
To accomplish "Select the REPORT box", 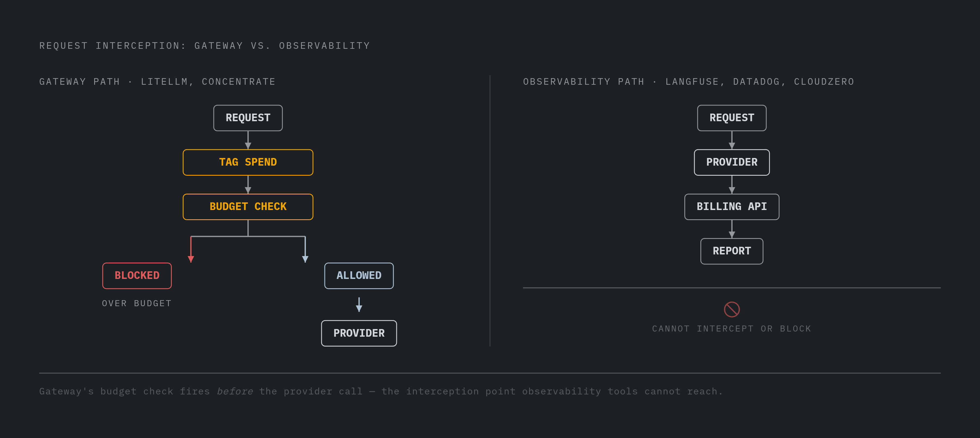I will pyautogui.click(x=731, y=251).
